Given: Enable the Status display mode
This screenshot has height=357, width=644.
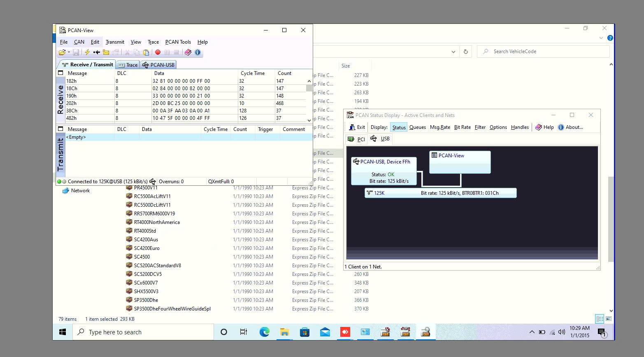Looking at the screenshot, I should [x=399, y=127].
